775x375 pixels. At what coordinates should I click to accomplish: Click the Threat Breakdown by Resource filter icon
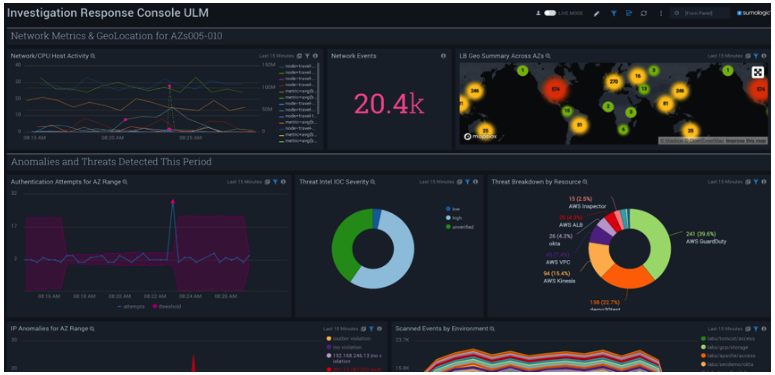756,182
